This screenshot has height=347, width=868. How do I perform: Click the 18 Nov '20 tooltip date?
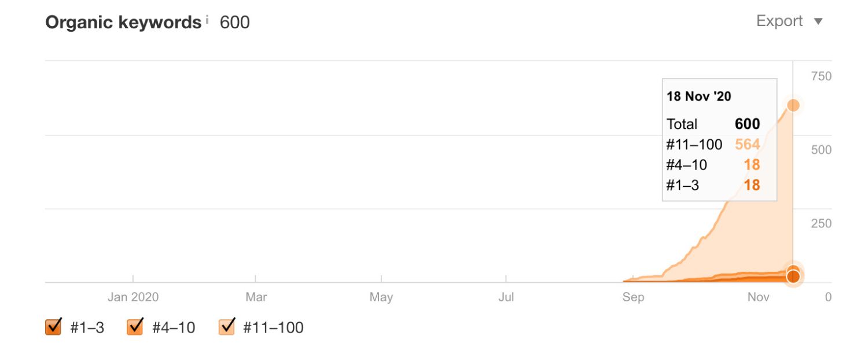tap(699, 96)
